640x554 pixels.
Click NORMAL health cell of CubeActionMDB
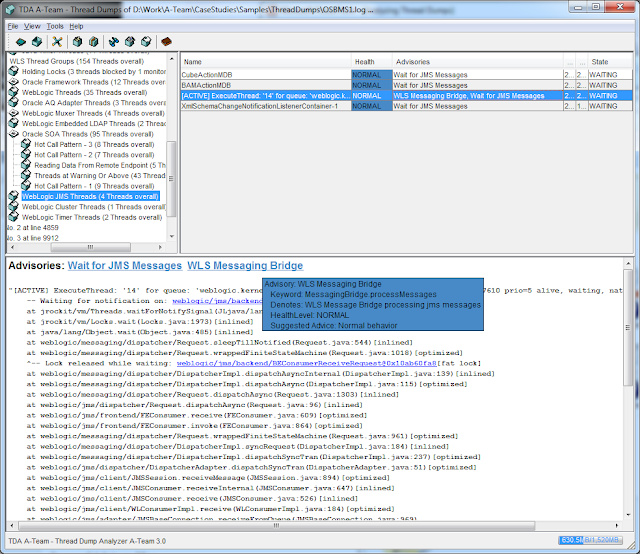coord(372,75)
